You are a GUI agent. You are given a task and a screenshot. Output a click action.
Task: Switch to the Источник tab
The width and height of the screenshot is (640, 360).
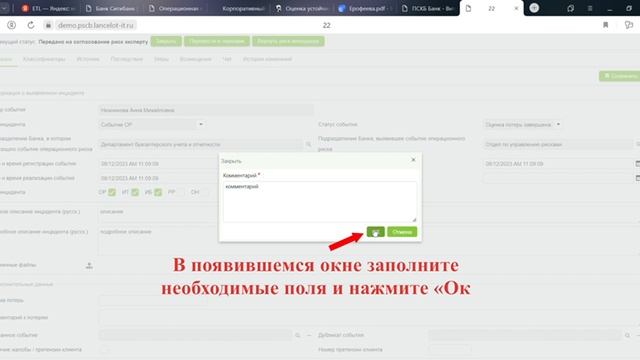pos(88,59)
